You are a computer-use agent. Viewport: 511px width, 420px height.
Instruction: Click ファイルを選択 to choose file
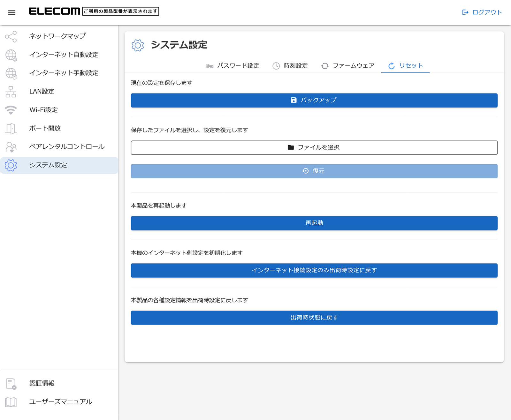[314, 147]
